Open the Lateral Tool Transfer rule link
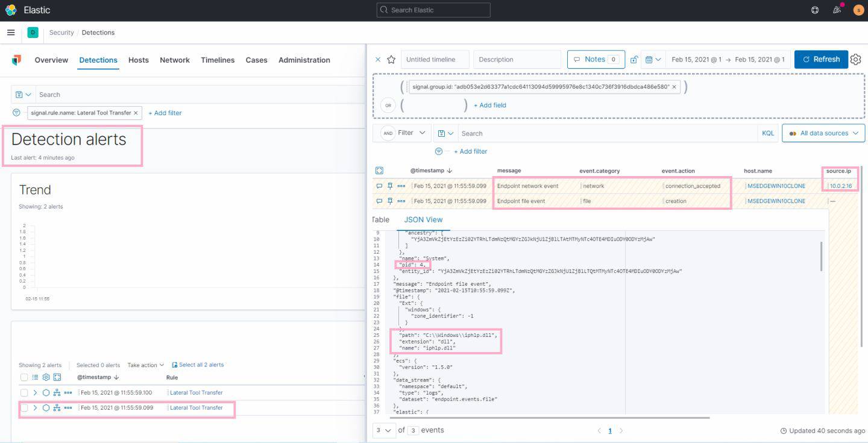The image size is (868, 443). (x=195, y=392)
